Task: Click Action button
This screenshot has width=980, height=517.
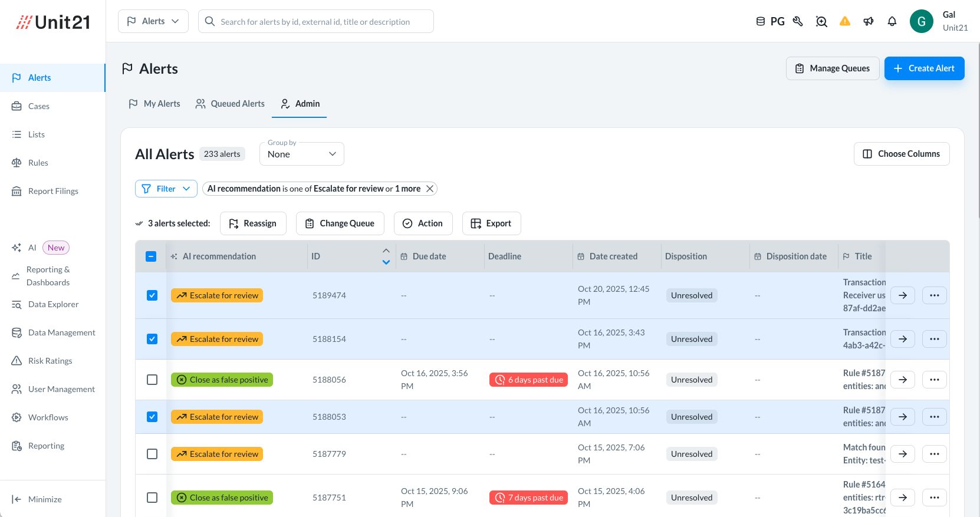Action: (x=423, y=223)
